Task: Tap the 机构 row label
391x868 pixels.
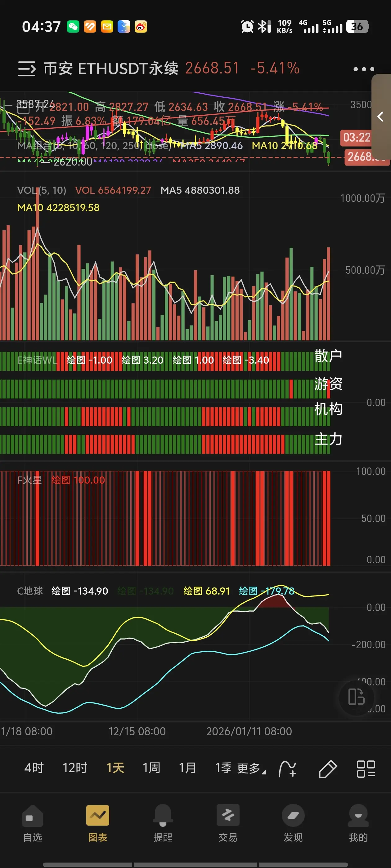Action: (x=328, y=409)
